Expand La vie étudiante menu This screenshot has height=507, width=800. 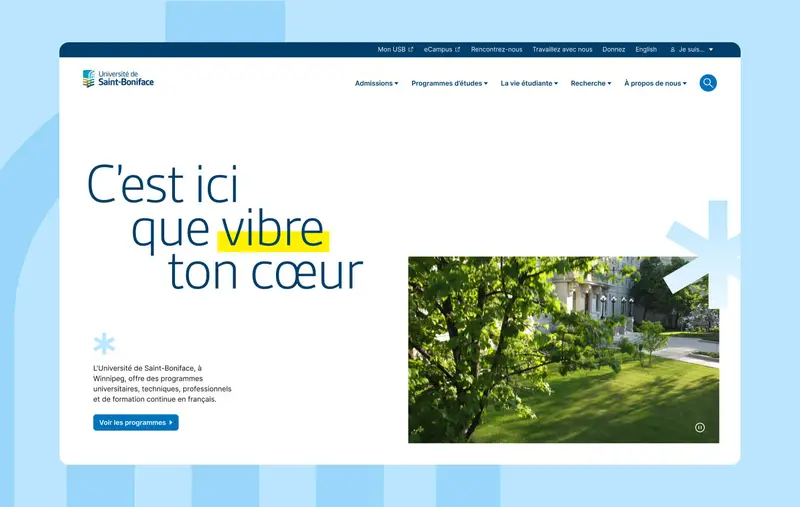point(529,83)
